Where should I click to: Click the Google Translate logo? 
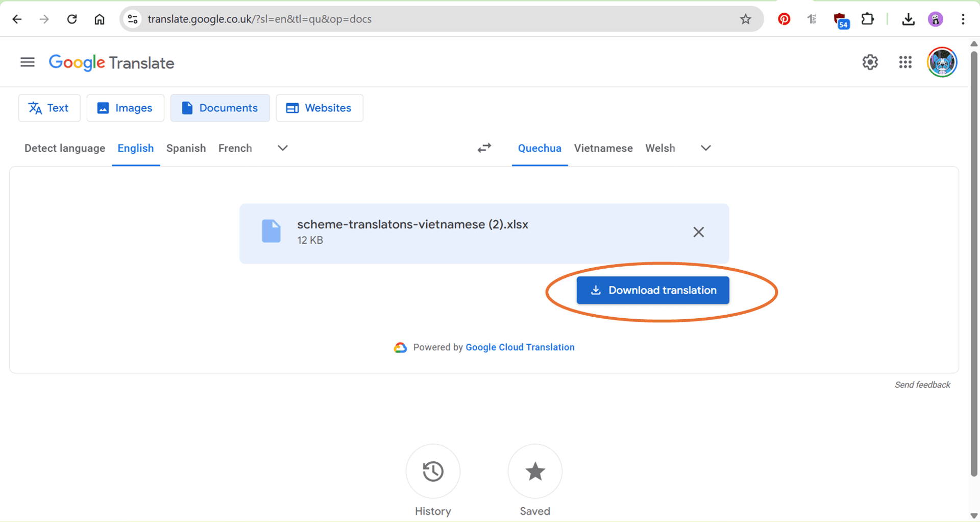click(111, 63)
